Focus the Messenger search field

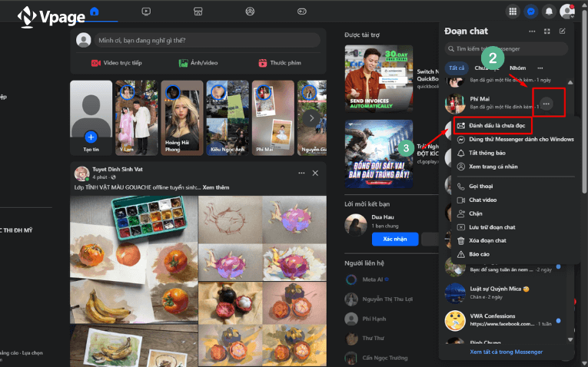(507, 48)
